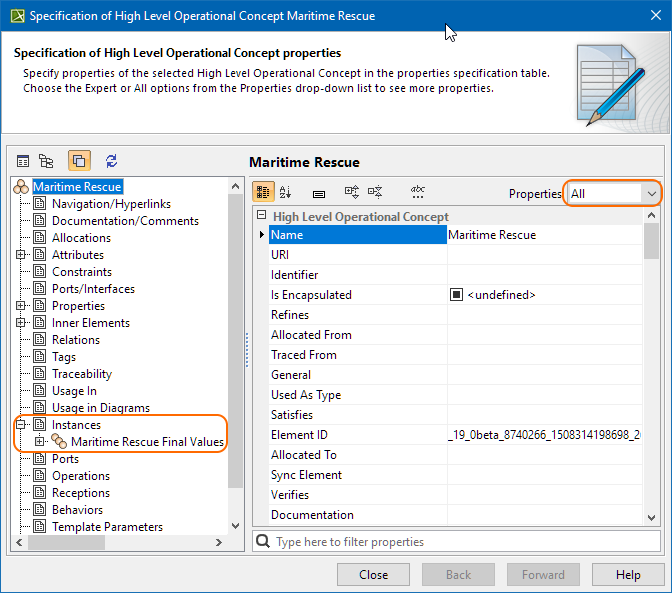Image resolution: width=672 pixels, height=593 pixels.
Task: Click the Element ID value cell
Action: pyautogui.click(x=544, y=435)
